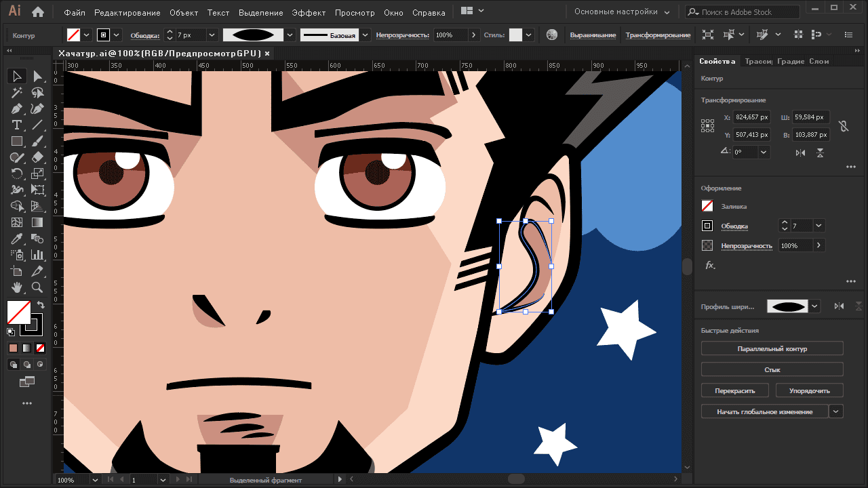Select the Column Graph tool
The height and width of the screenshot is (488, 868).
pyautogui.click(x=37, y=256)
